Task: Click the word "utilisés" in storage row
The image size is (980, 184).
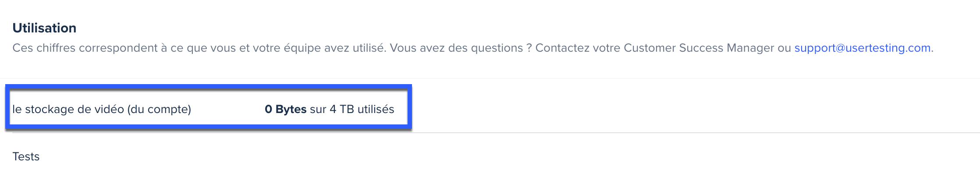Action: tap(376, 109)
